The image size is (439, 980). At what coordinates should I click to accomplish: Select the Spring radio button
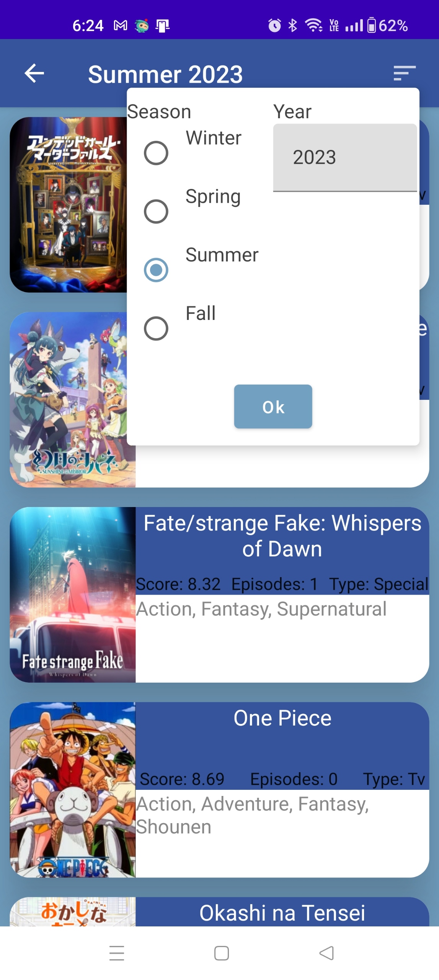156,211
